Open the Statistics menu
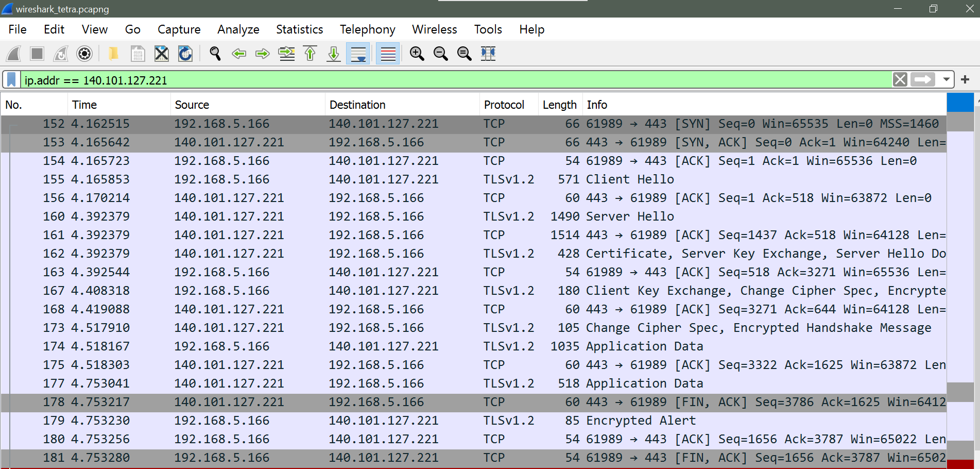This screenshot has height=469, width=980. coord(300,29)
